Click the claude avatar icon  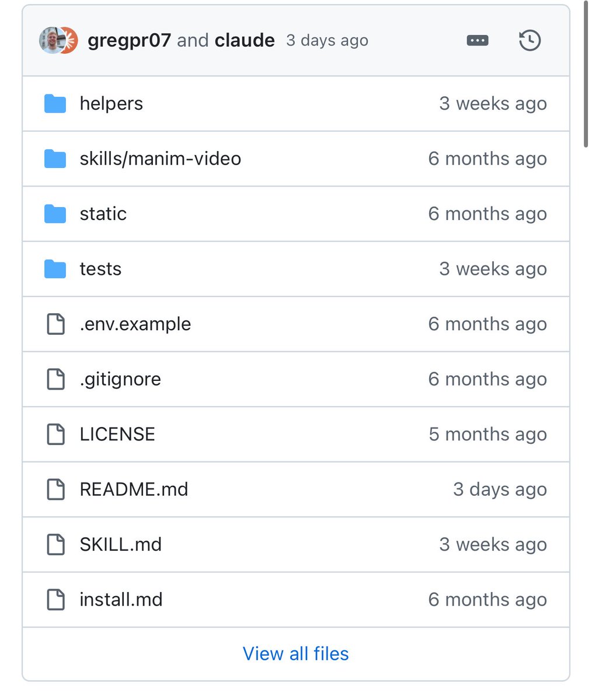(x=69, y=40)
